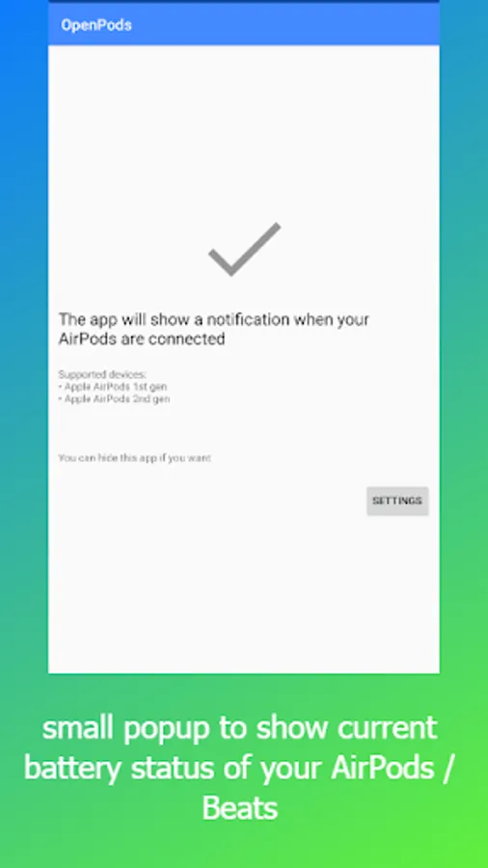Click the blue OpenPods app bar
The width and height of the screenshot is (488, 868).
pyautogui.click(x=244, y=24)
